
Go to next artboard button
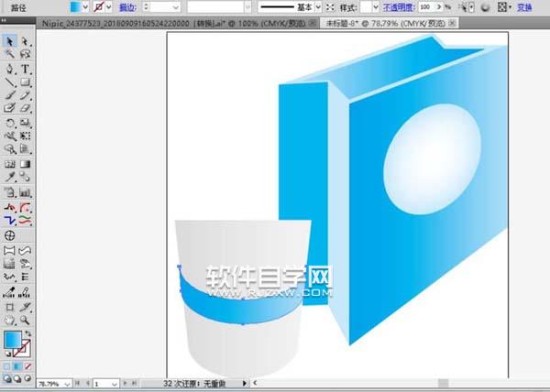click(x=125, y=384)
